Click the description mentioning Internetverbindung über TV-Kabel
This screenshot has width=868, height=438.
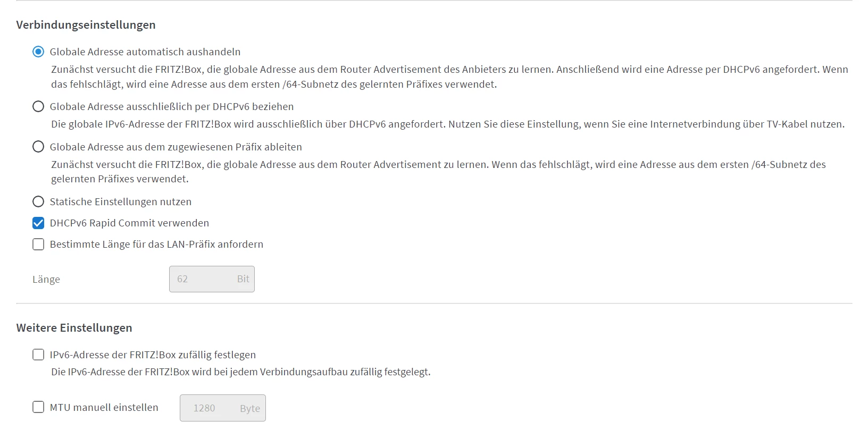pos(447,124)
